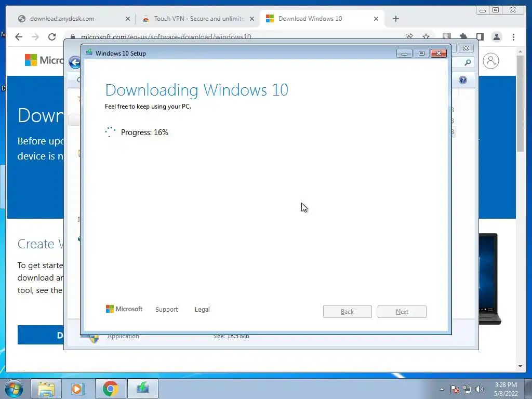Select the Download Windows 10 tab
This screenshot has width=532, height=399.
(x=322, y=19)
